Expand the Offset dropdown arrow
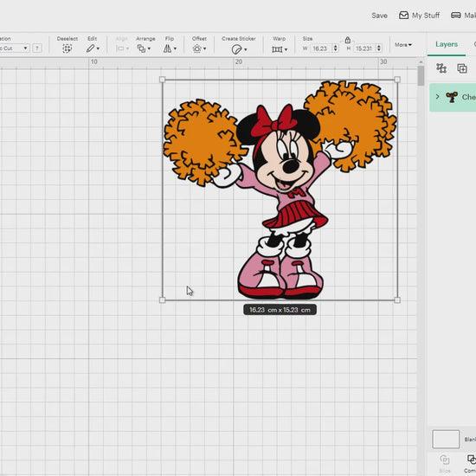476x476 pixels. 204,48
